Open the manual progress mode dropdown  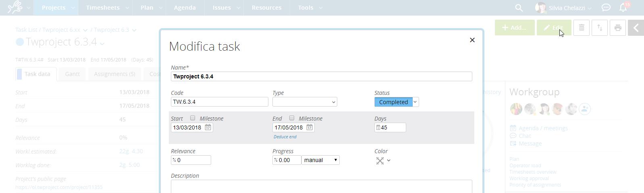point(320,160)
